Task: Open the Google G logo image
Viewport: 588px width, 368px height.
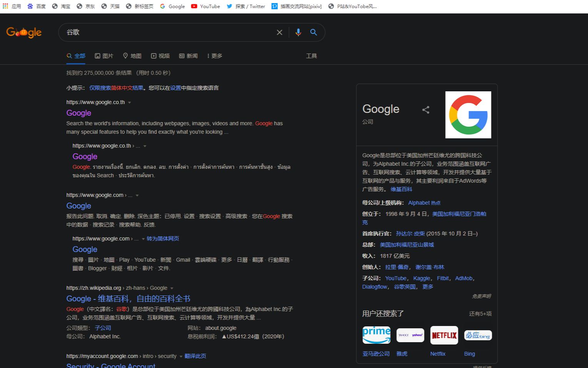Action: [x=468, y=115]
